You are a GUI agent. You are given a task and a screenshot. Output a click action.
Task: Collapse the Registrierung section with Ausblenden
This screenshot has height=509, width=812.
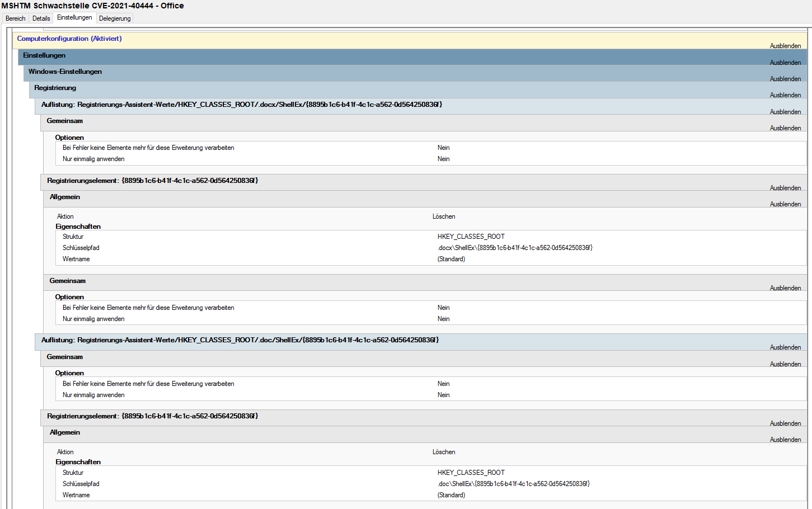(x=785, y=95)
